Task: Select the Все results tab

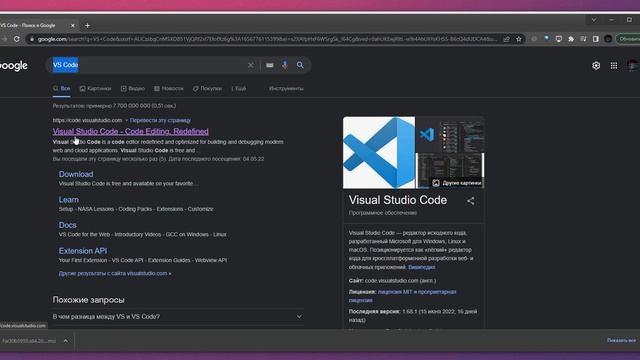Action: [x=62, y=89]
